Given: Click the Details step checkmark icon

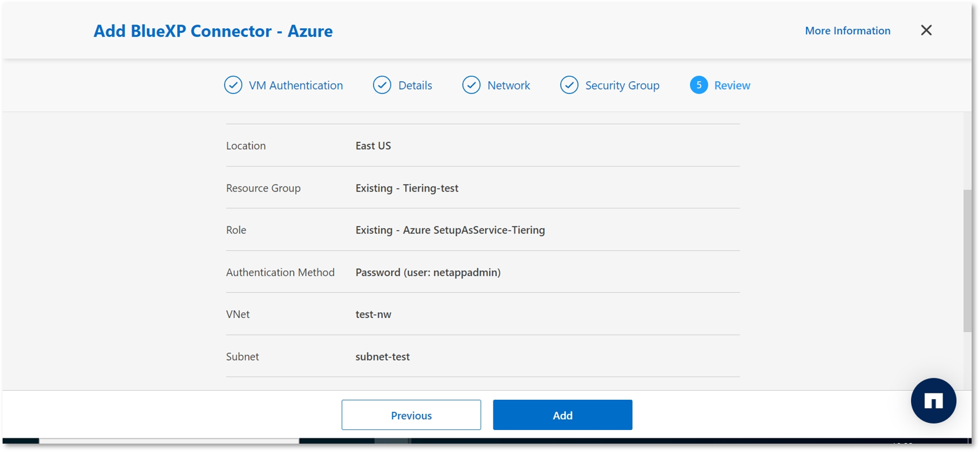Looking at the screenshot, I should 382,85.
